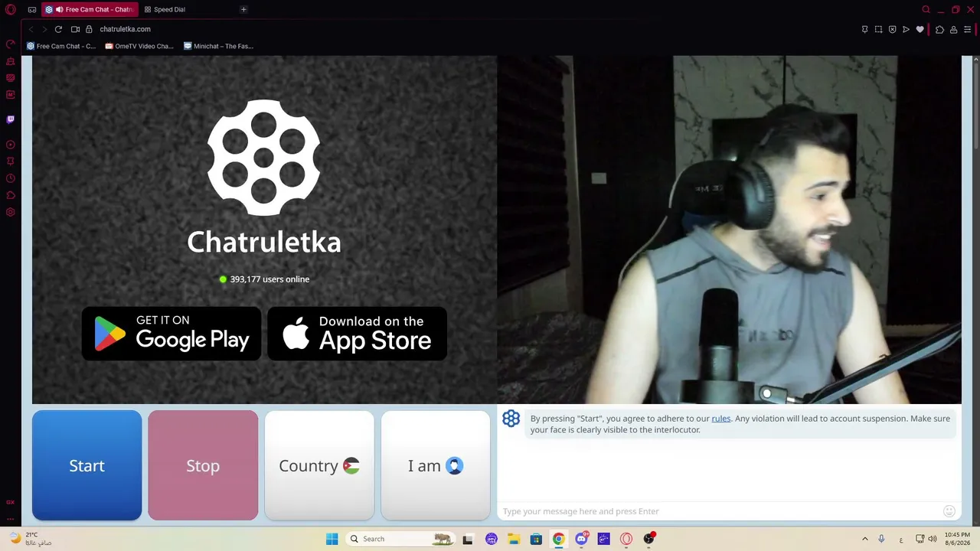Open the weather widget showing 21°C
The width and height of the screenshot is (980, 551).
pyautogui.click(x=31, y=539)
